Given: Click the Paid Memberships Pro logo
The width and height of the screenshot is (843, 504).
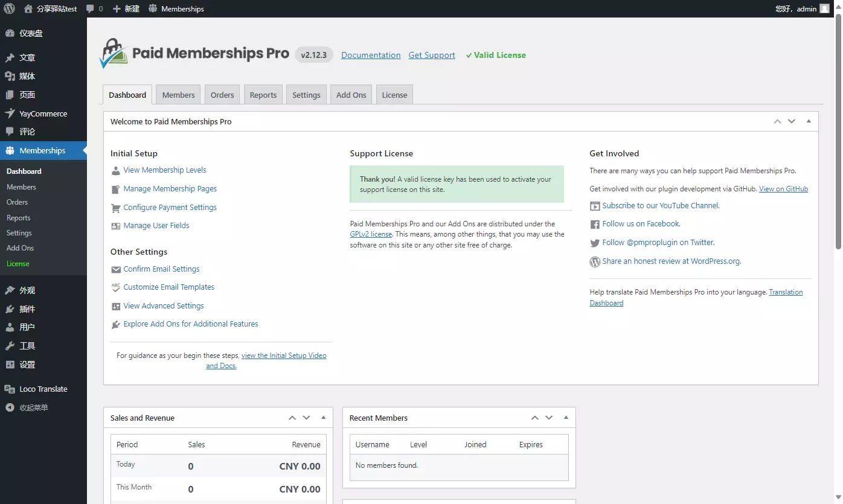Looking at the screenshot, I should 194,54.
